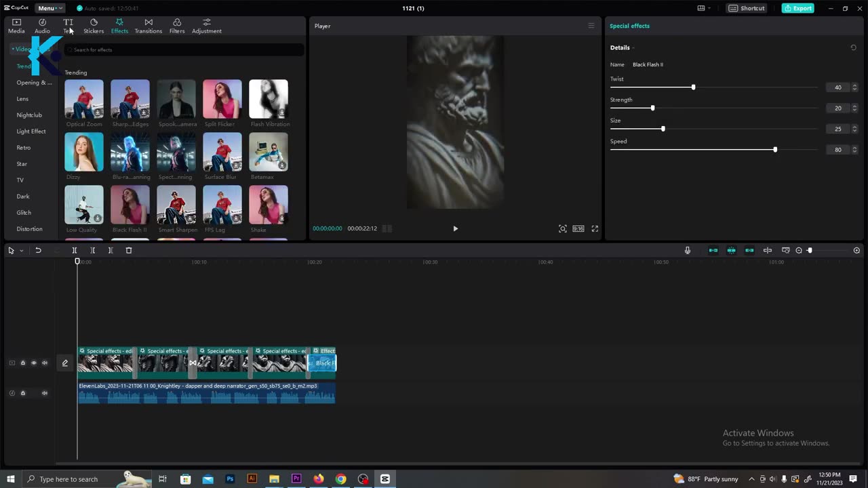Click the Strength slider handle
The height and width of the screenshot is (488, 868).
tap(652, 108)
